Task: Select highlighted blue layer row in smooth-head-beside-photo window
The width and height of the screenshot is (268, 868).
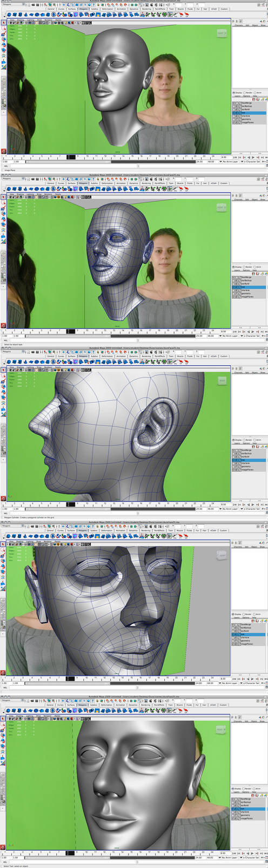Action: (x=250, y=113)
